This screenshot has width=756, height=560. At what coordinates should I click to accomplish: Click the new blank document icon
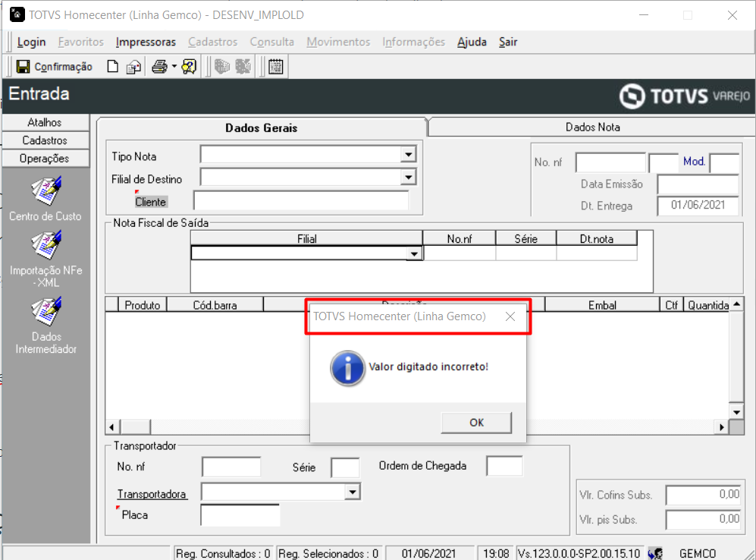point(112,67)
